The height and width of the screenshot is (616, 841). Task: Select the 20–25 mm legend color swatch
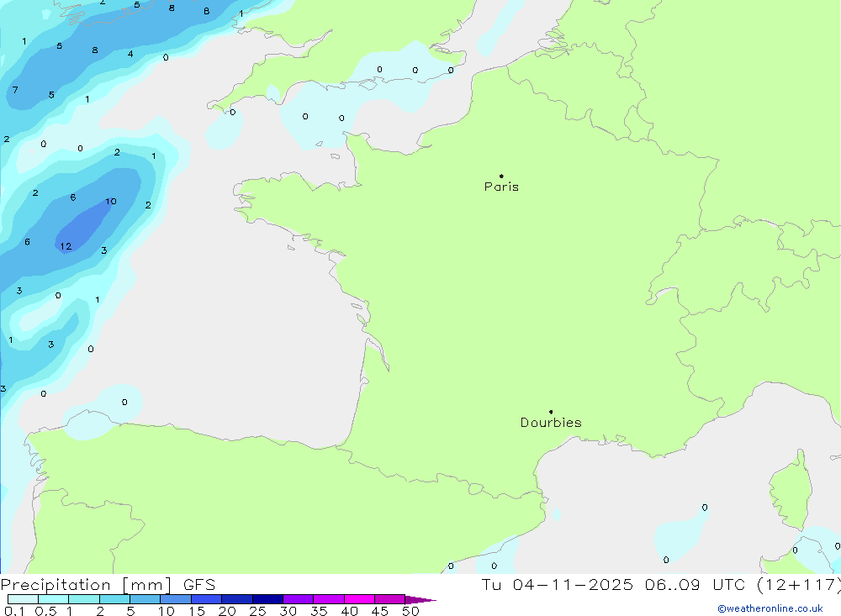point(236,599)
